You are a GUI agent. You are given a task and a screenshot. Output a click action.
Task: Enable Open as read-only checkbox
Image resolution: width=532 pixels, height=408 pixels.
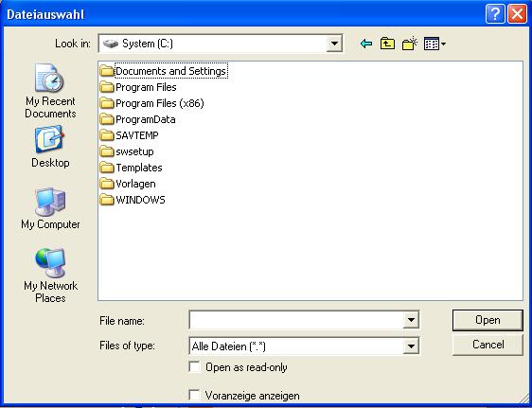pos(194,367)
